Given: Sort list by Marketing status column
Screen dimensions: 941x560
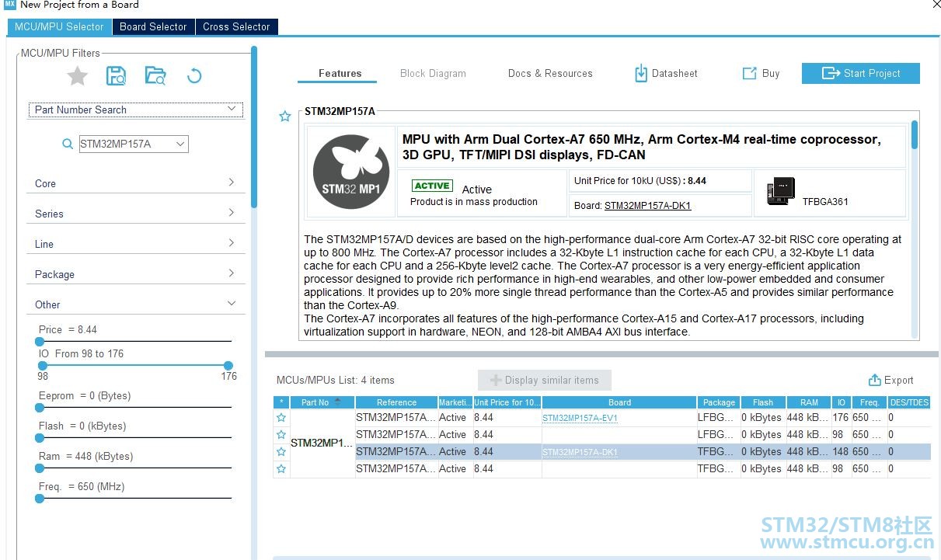Looking at the screenshot, I should 455,402.
